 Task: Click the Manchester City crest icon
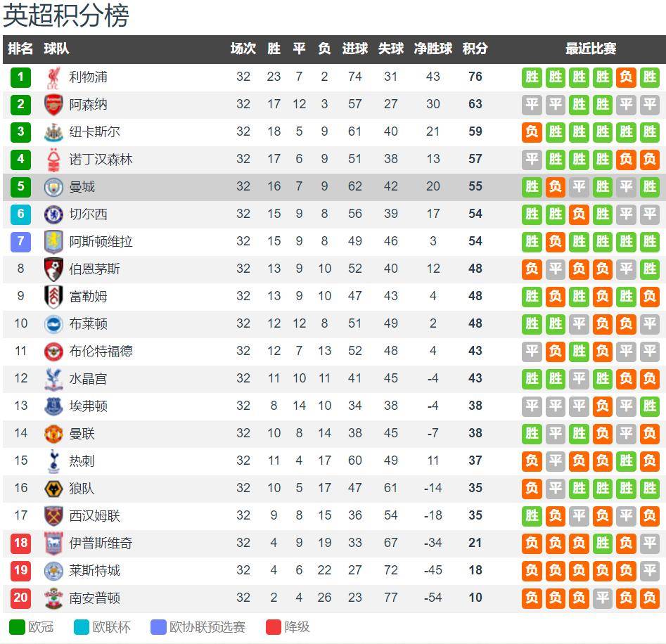click(x=53, y=187)
